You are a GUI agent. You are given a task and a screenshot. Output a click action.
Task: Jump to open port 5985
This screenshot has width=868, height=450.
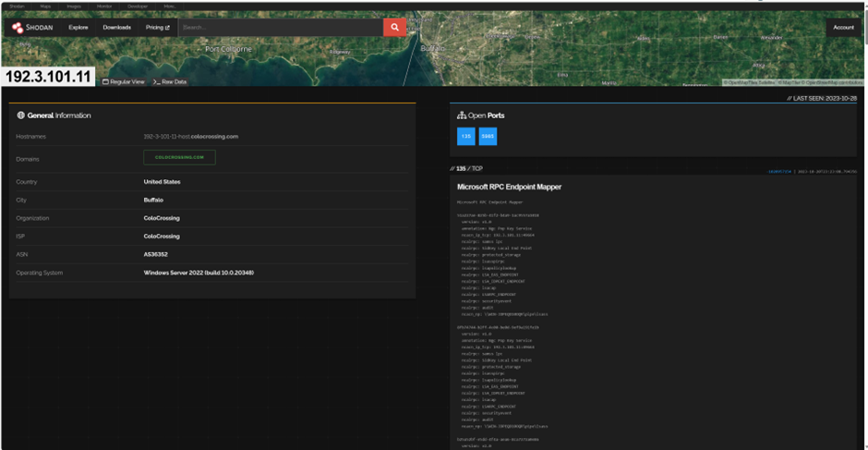pyautogui.click(x=488, y=137)
